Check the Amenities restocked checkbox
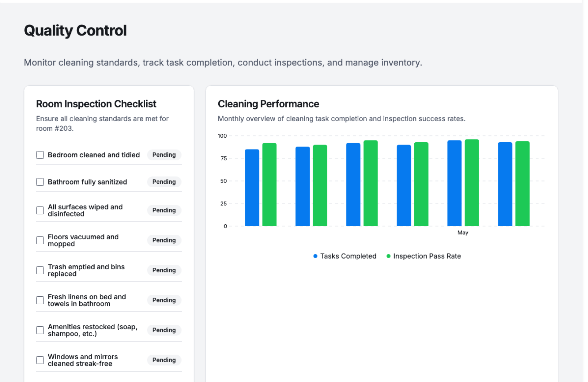 coord(40,330)
